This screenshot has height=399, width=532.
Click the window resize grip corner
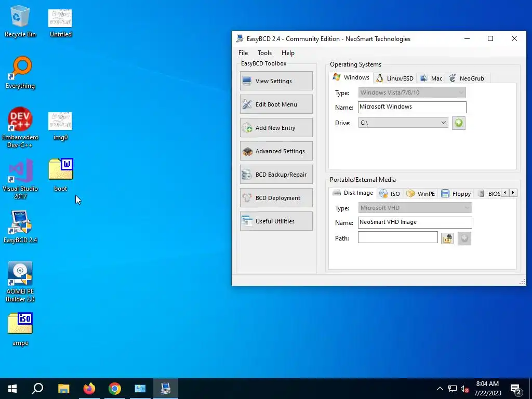522,282
